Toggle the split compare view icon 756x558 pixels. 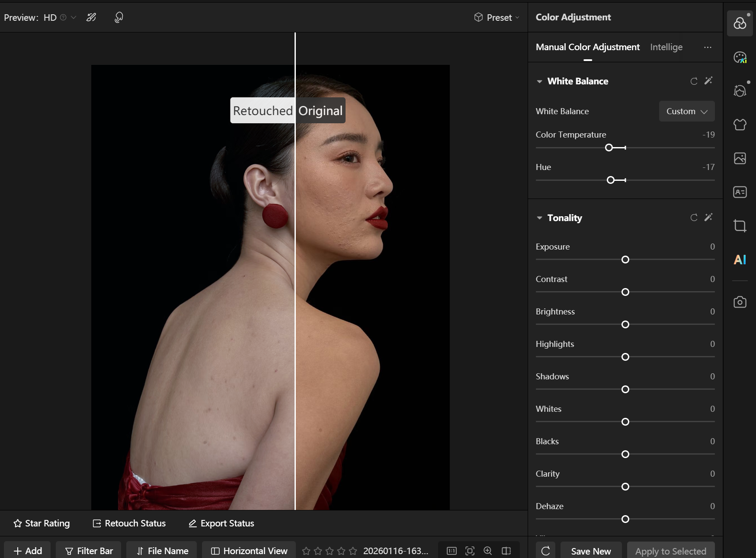(x=506, y=551)
